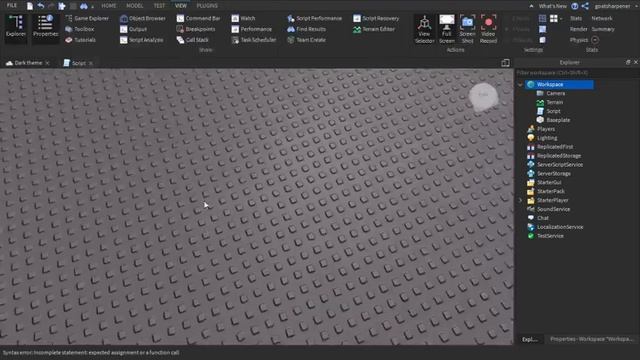
Task: Open the Breakpoints window
Action: 196,29
